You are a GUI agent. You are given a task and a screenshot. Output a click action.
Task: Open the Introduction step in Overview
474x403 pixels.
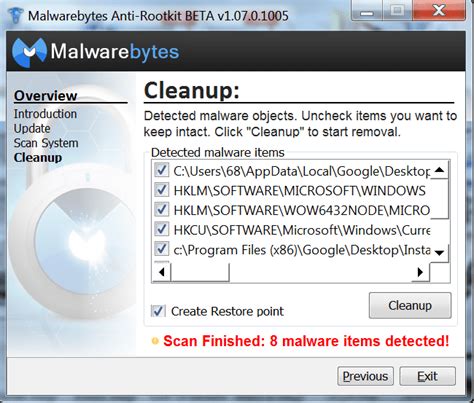point(45,114)
